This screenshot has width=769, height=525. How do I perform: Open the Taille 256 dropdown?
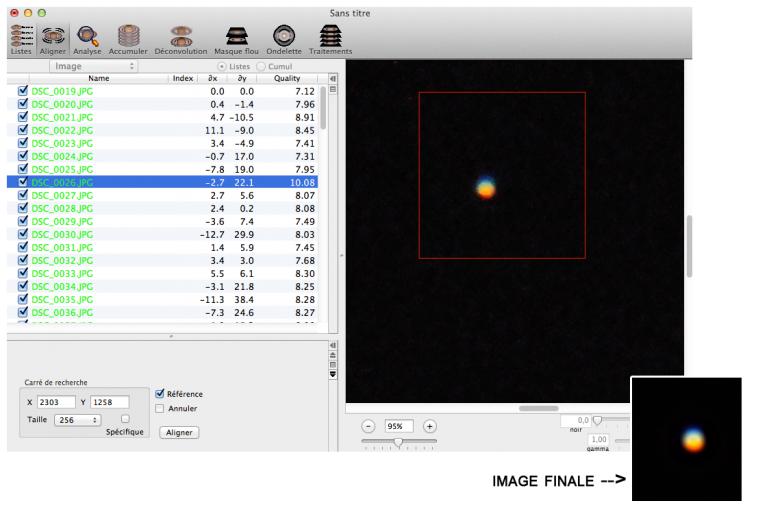[77, 420]
